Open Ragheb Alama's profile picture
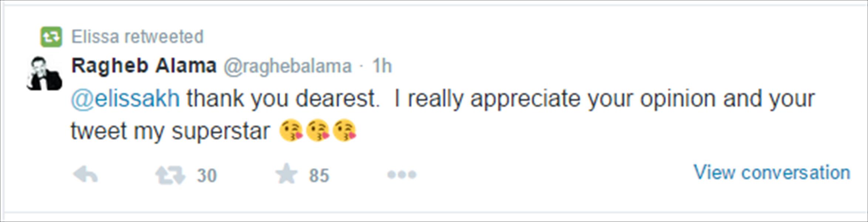This screenshot has width=868, height=222. [x=44, y=73]
